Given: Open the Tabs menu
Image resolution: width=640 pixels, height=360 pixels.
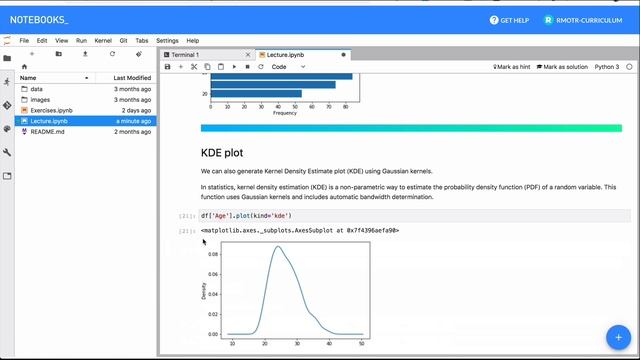Looking at the screenshot, I should click(x=142, y=40).
